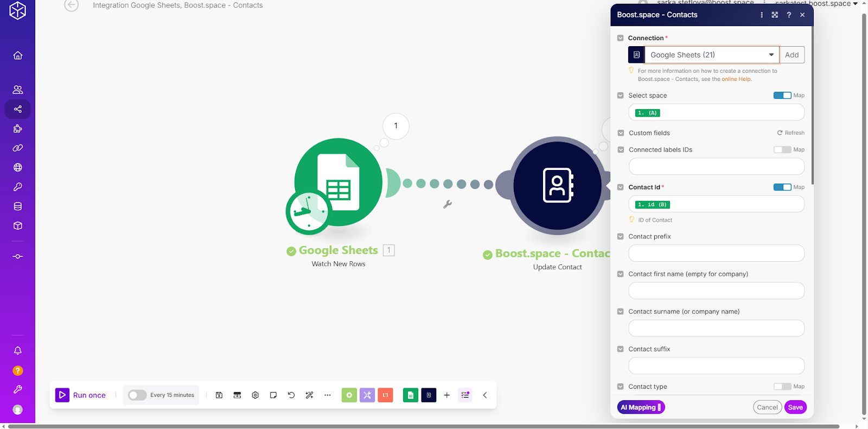Toggle the Map switch for Select space
The height and width of the screenshot is (429, 868).
point(782,96)
